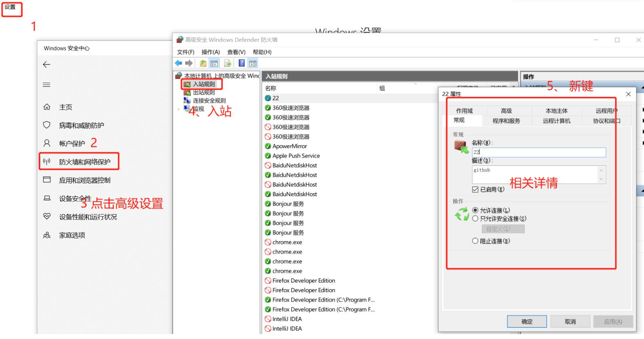Click the 名称 input field containing 22
The image size is (644, 339).
point(539,152)
